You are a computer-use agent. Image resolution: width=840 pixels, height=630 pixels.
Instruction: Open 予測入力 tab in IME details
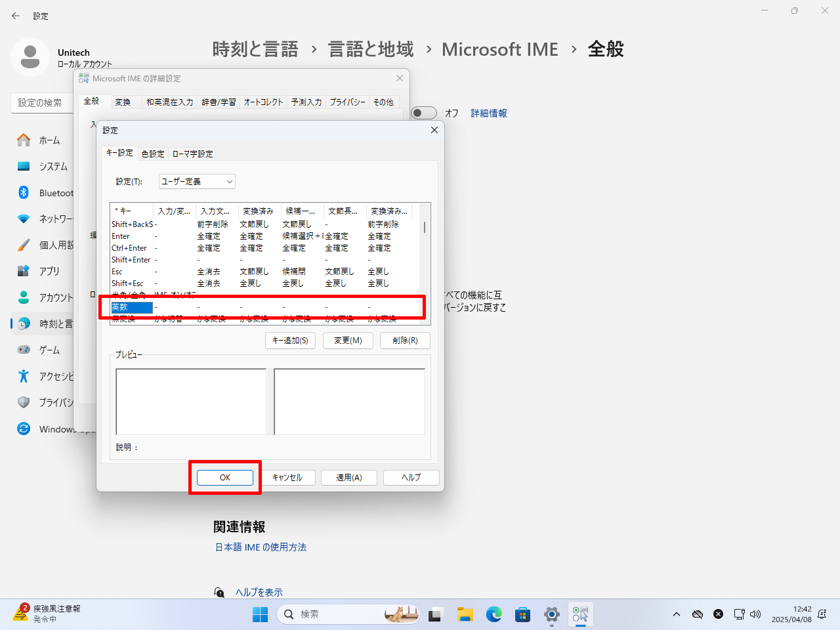pos(306,102)
